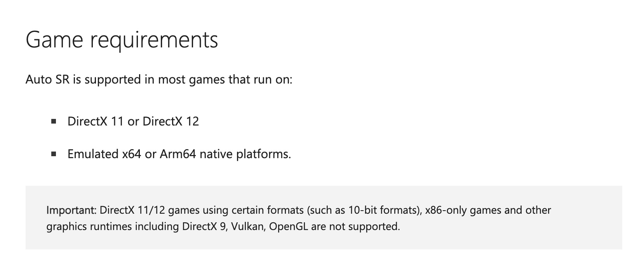Click the "Game requirements" heading
The image size is (644, 272).
pos(122,40)
